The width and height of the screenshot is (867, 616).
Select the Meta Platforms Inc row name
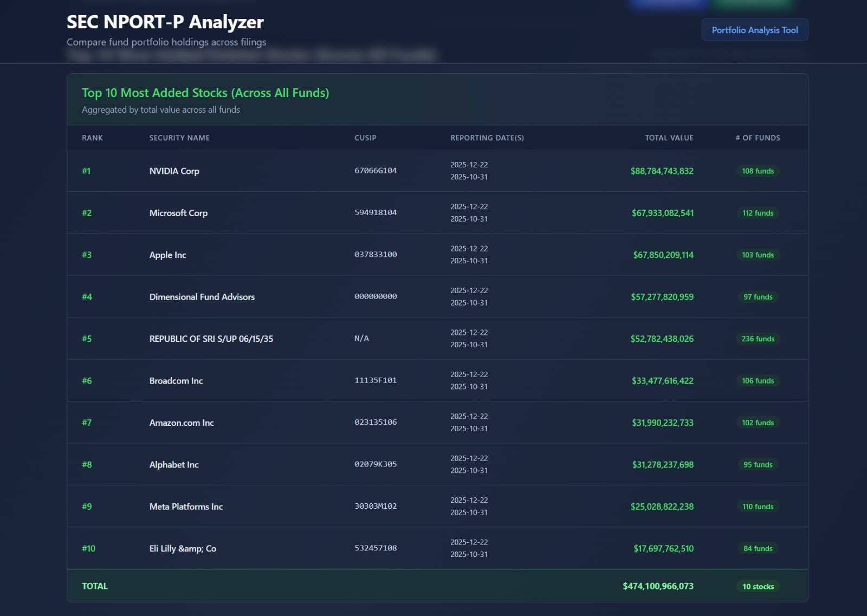[186, 507]
